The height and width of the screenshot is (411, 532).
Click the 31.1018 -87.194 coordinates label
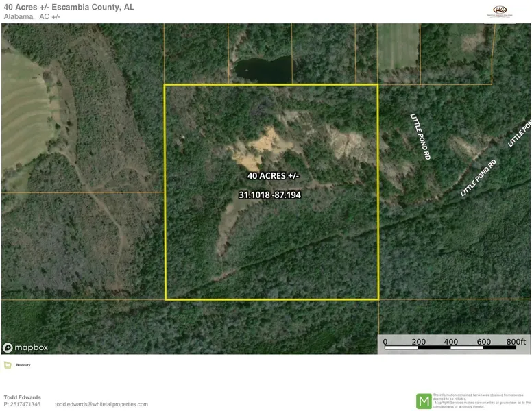(269, 195)
